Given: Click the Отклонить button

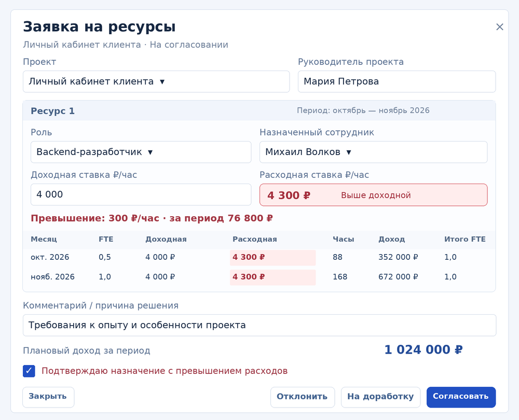Looking at the screenshot, I should click(302, 397).
